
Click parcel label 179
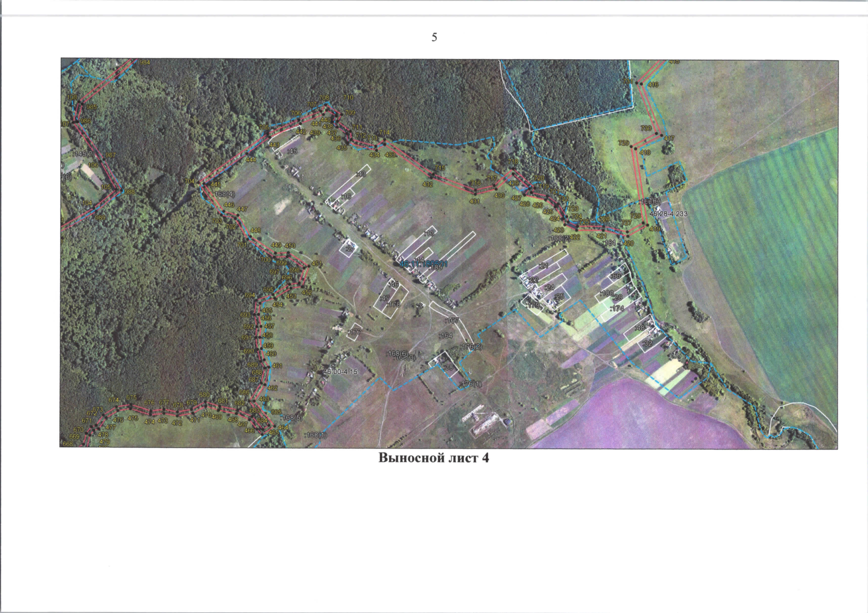coord(534,305)
